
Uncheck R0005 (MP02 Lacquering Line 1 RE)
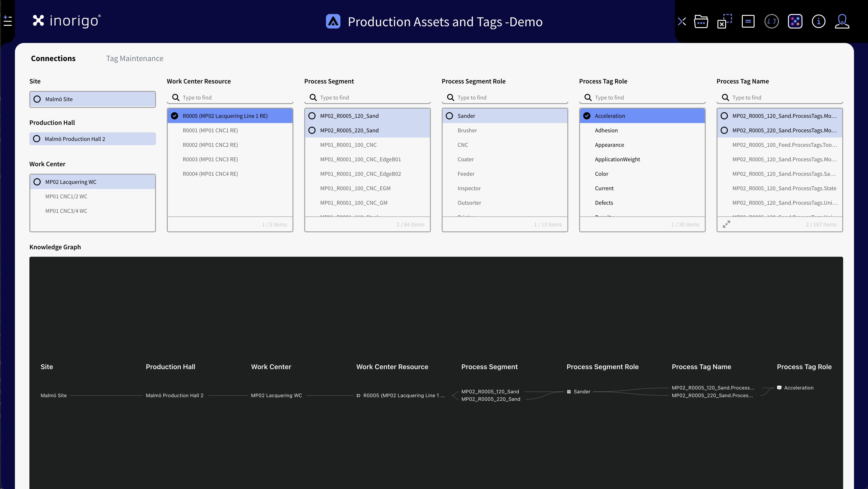click(175, 116)
